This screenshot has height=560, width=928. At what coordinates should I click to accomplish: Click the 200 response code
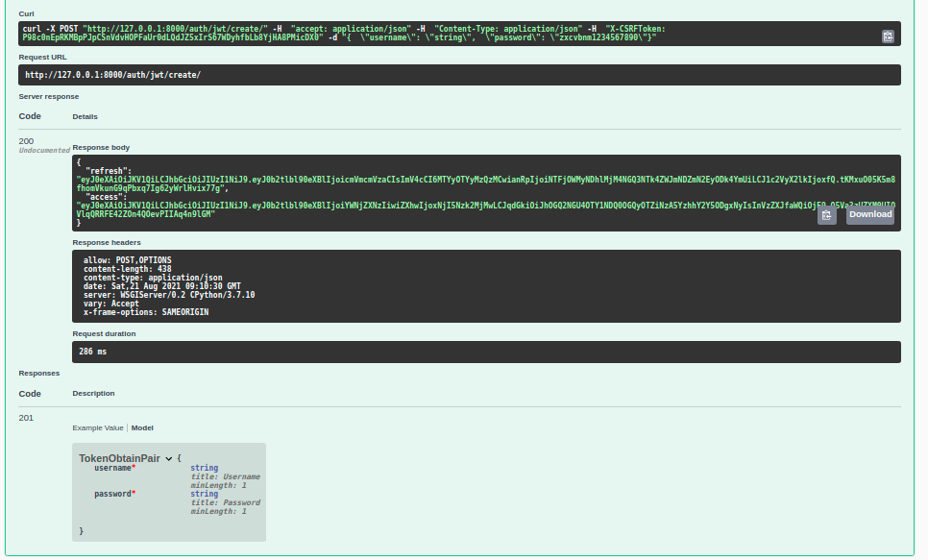click(26, 141)
